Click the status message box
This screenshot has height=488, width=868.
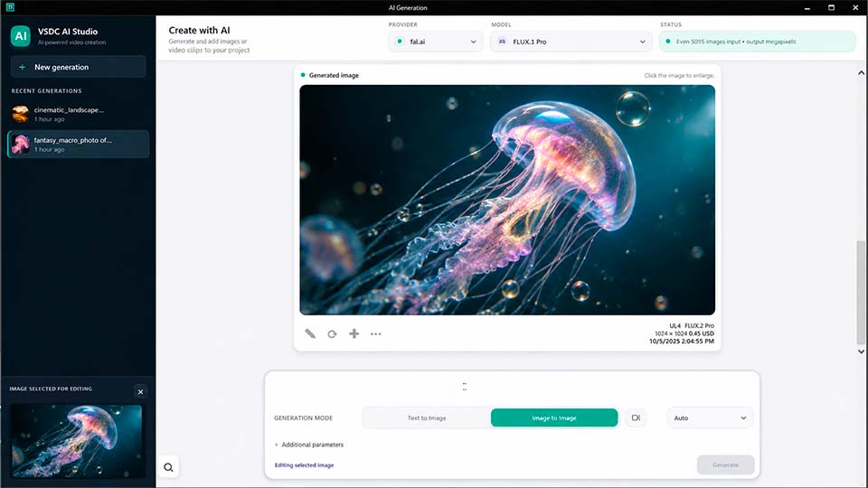pos(758,42)
